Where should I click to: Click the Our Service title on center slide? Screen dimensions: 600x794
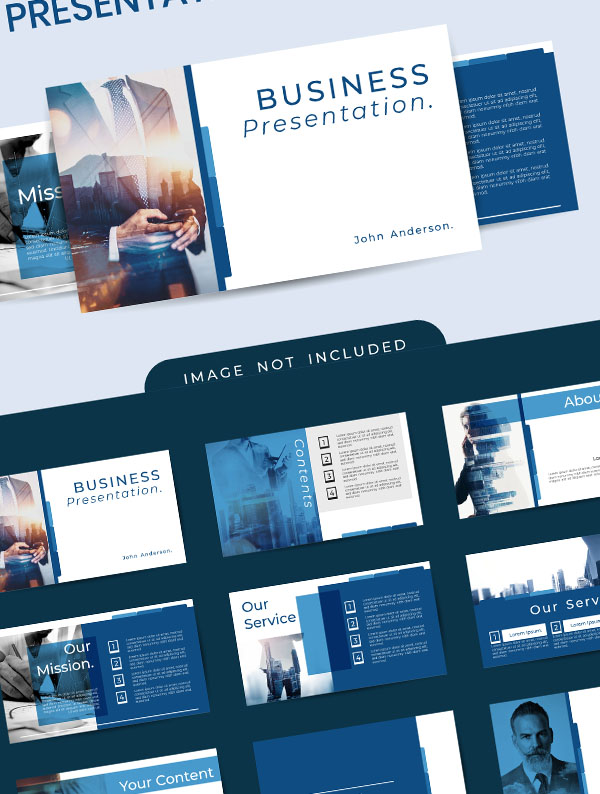coord(267,612)
